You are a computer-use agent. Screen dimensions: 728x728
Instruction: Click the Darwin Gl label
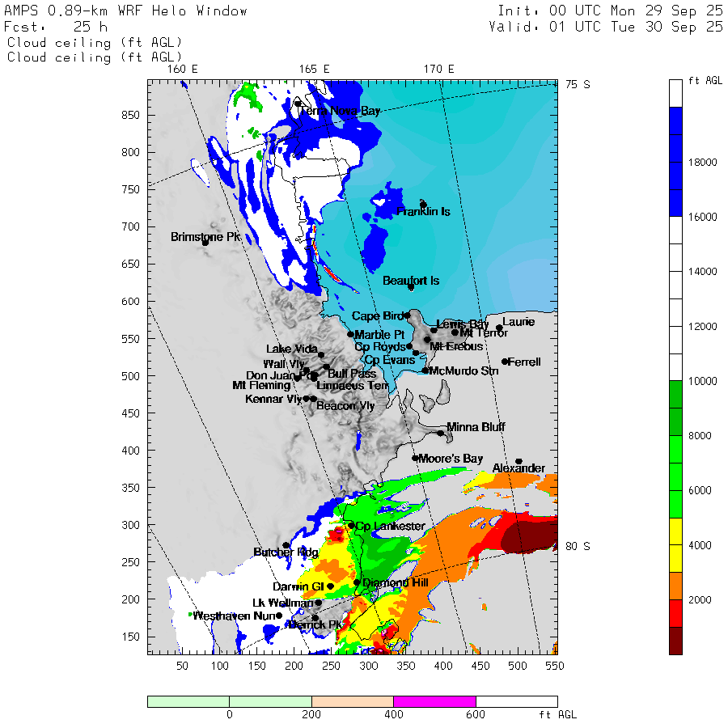click(298, 587)
